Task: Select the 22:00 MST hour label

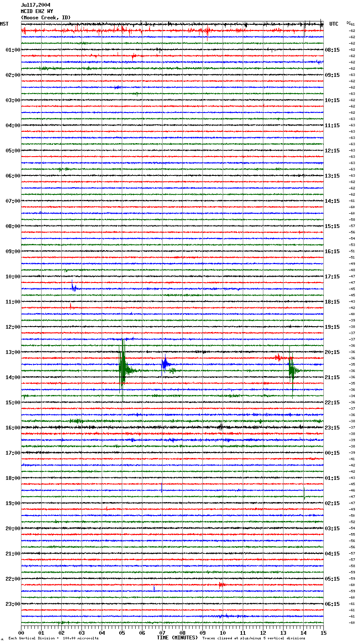Action: click(13, 579)
